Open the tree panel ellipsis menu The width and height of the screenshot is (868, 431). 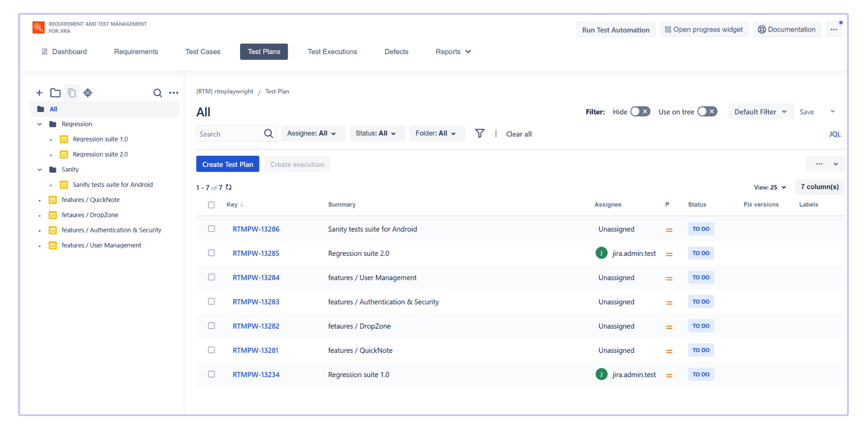[174, 93]
